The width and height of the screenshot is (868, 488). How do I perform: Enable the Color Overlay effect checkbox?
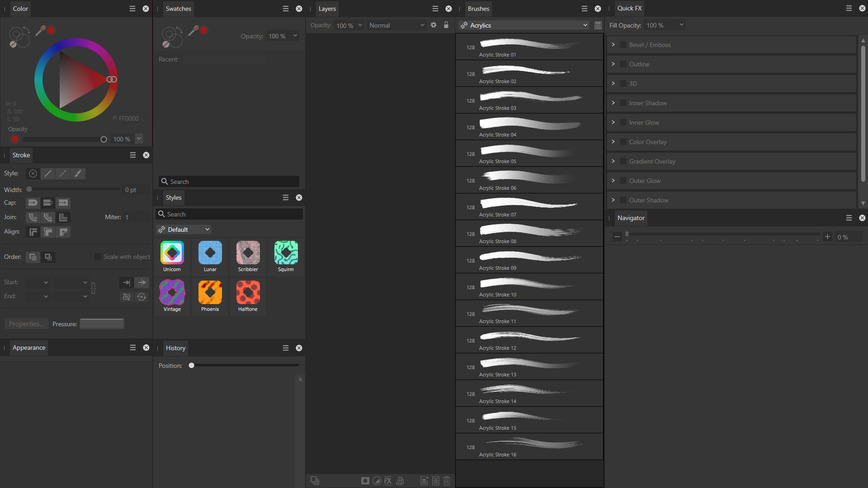click(x=623, y=142)
